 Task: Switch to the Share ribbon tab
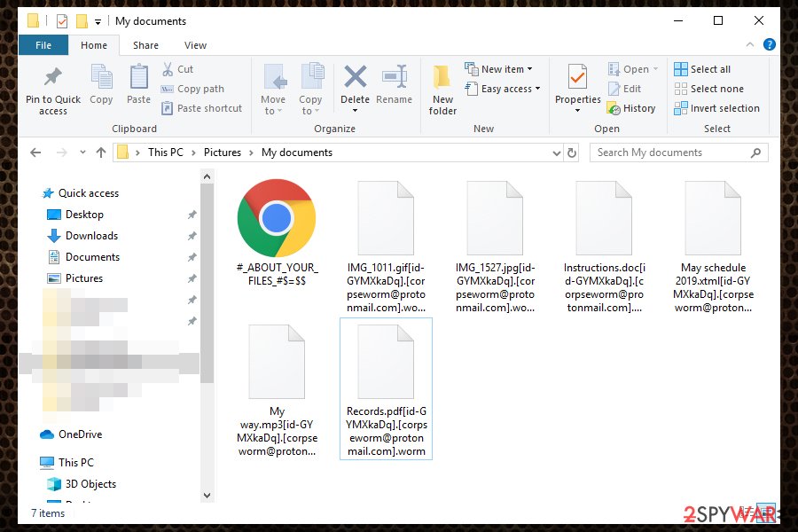tap(145, 45)
